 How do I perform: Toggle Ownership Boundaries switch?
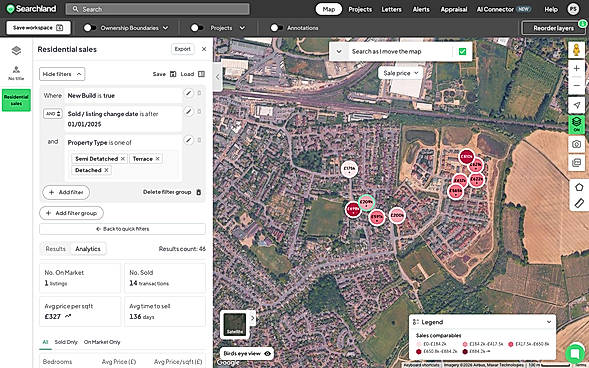pyautogui.click(x=90, y=28)
